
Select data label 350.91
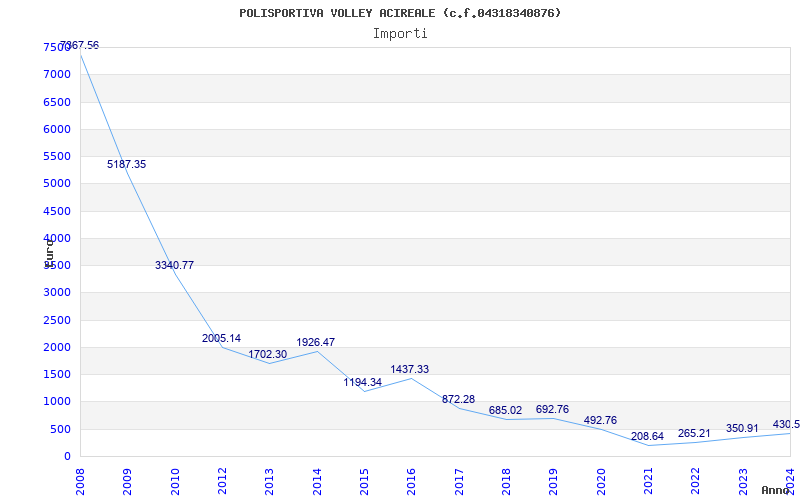tap(742, 429)
